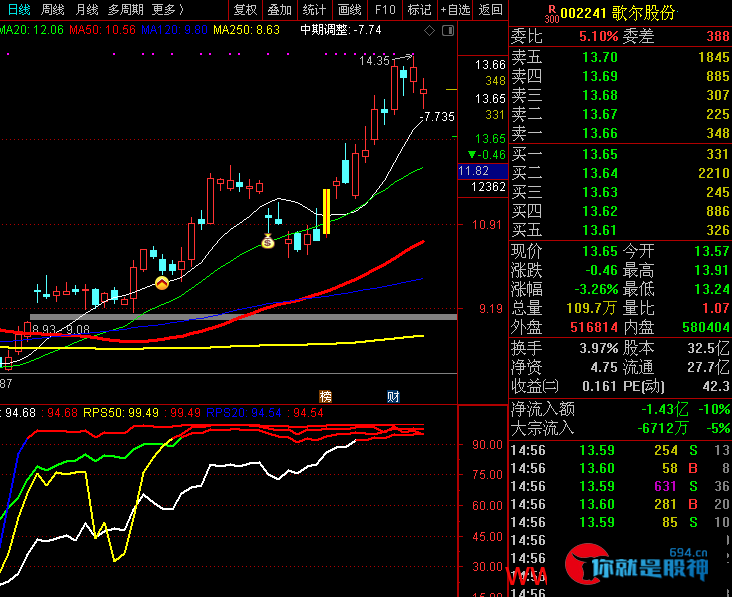Click stock title 002241 歌尔股份
Viewport: 732px width, 597px height.
click(618, 13)
